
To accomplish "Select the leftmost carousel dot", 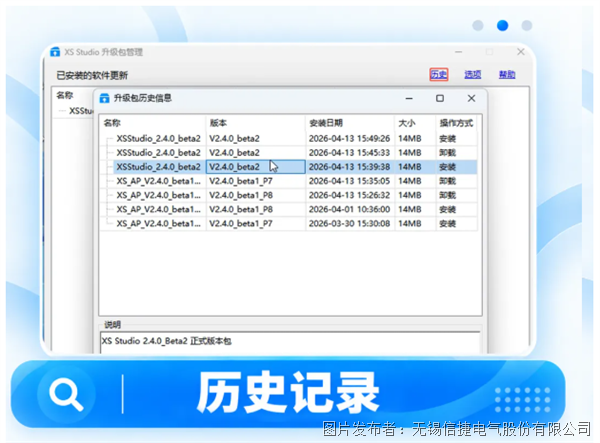I will [x=478, y=25].
